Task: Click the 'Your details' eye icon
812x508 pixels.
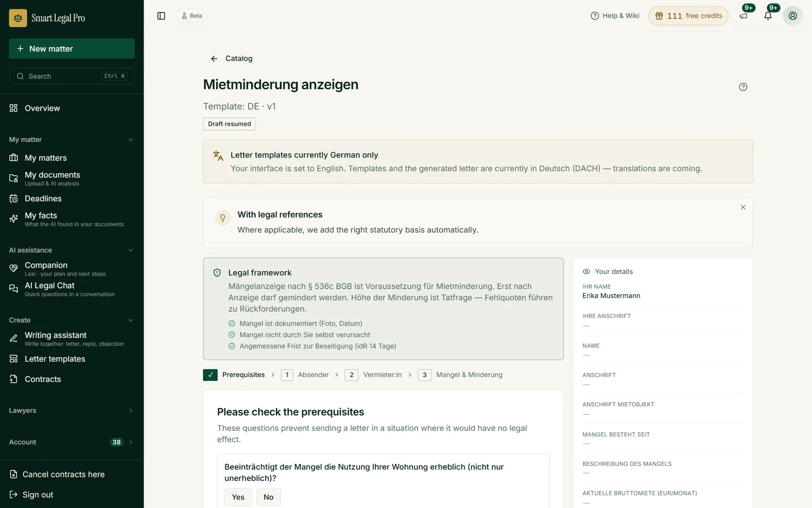Action: [x=586, y=272]
